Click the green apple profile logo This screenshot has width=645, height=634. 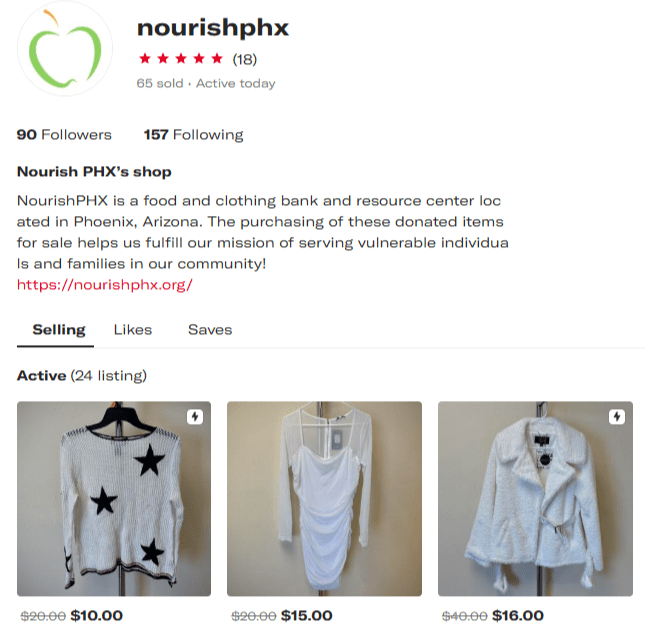pyautogui.click(x=65, y=48)
